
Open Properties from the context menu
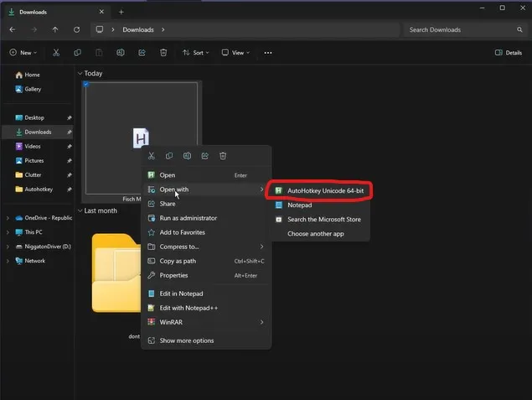[206, 275]
